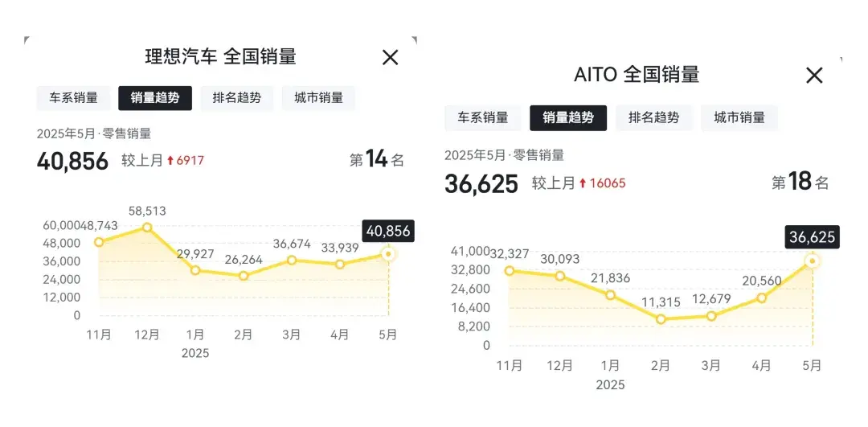Click the 3月 axis label on 理想汽车 chart
This screenshot has width=868, height=427.
291,335
